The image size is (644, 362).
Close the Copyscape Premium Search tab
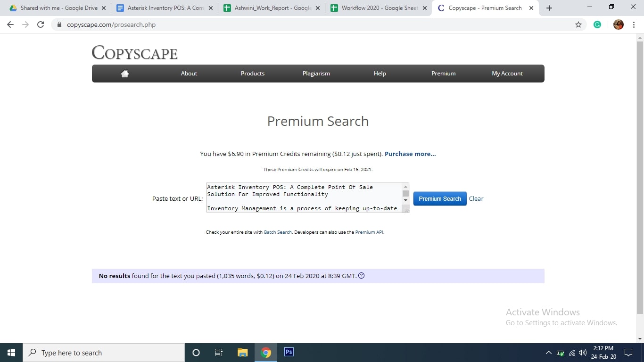tap(531, 8)
